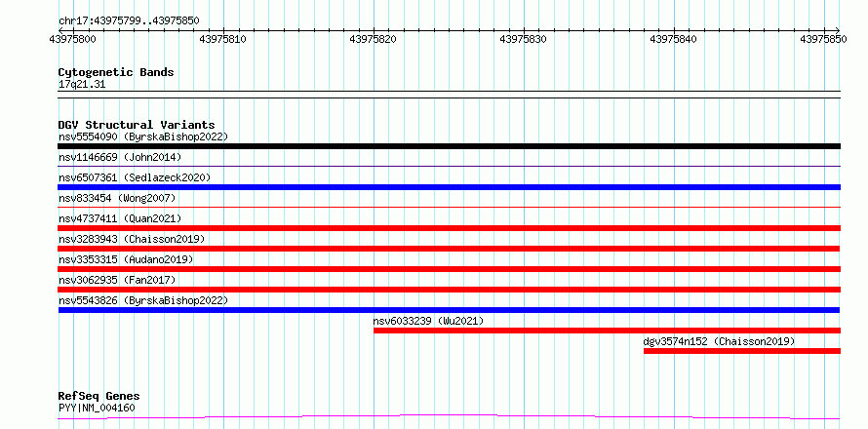Click ruler position 43975810
This screenshot has width=868, height=429.
click(x=223, y=39)
